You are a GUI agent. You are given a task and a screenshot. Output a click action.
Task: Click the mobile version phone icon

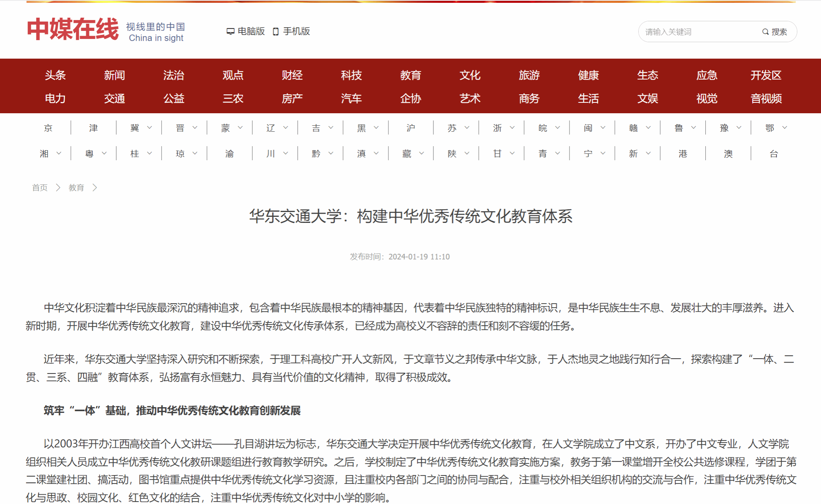pos(276,31)
